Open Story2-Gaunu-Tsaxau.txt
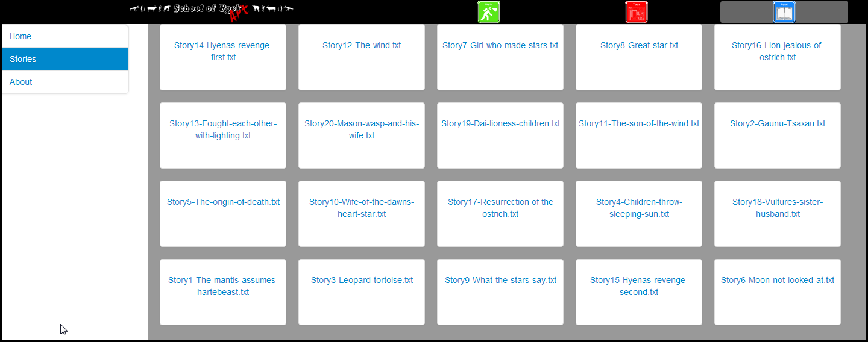 778,123
